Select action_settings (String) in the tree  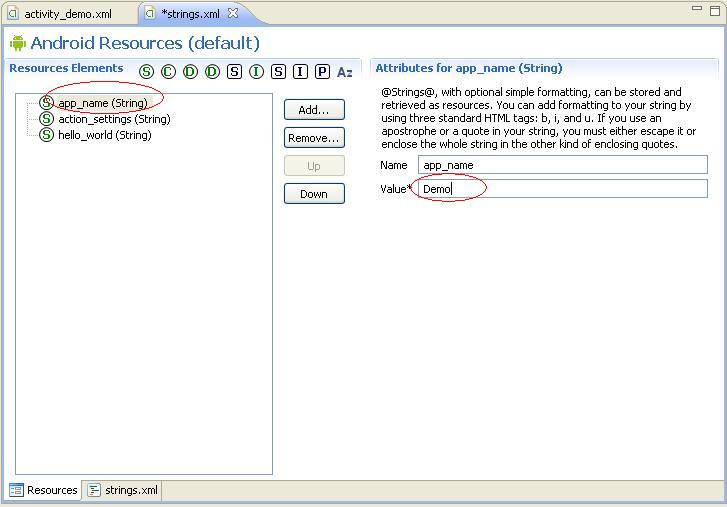pyautogui.click(x=115, y=119)
